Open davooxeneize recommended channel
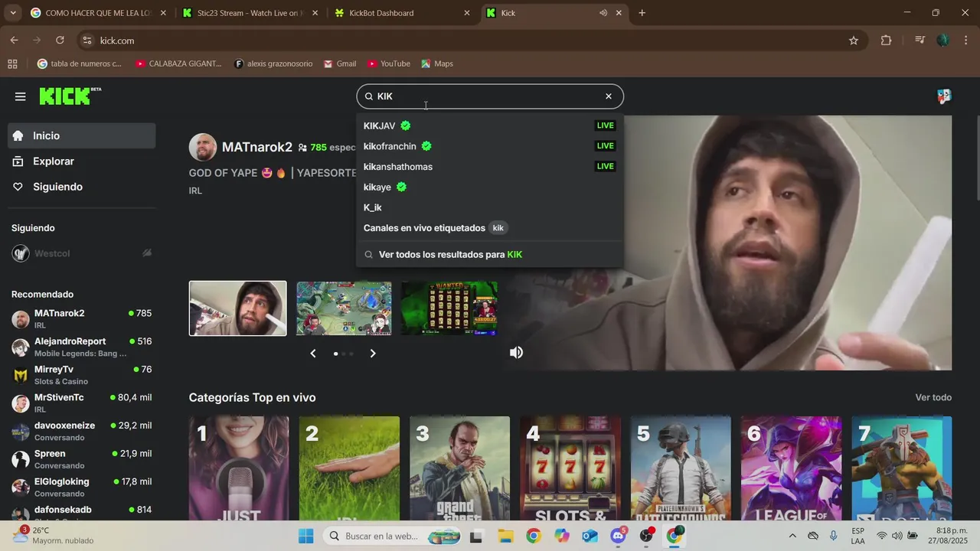 82,431
